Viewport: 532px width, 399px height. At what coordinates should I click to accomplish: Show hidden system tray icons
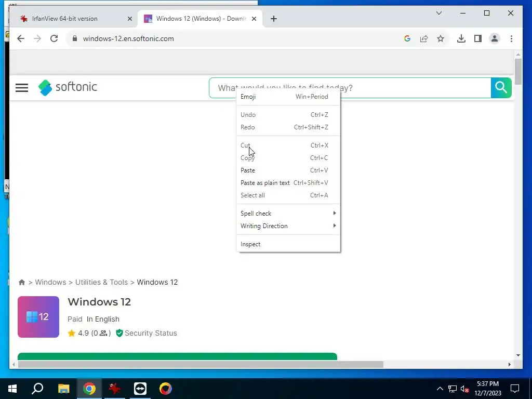(440, 389)
